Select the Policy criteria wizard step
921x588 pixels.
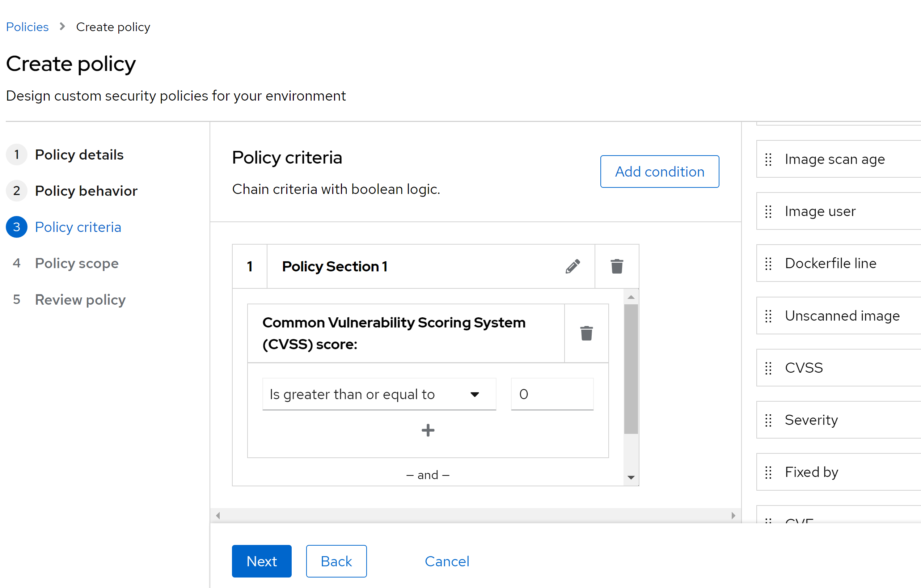click(x=78, y=227)
